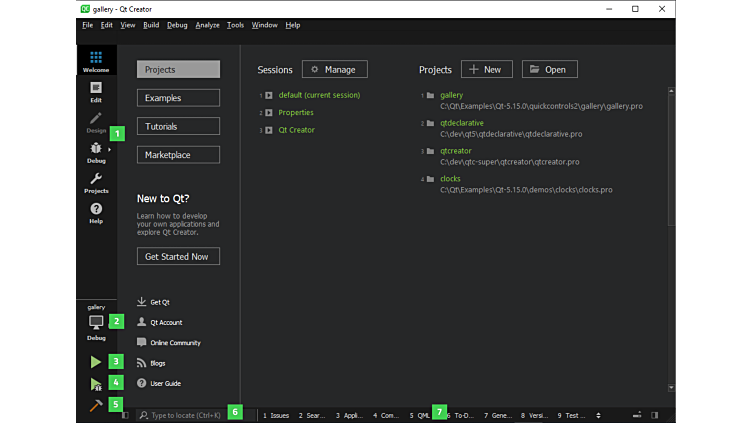Toggle the progress details button in the status bar
Viewport: 752px width, 423px height.
pyautogui.click(x=637, y=415)
